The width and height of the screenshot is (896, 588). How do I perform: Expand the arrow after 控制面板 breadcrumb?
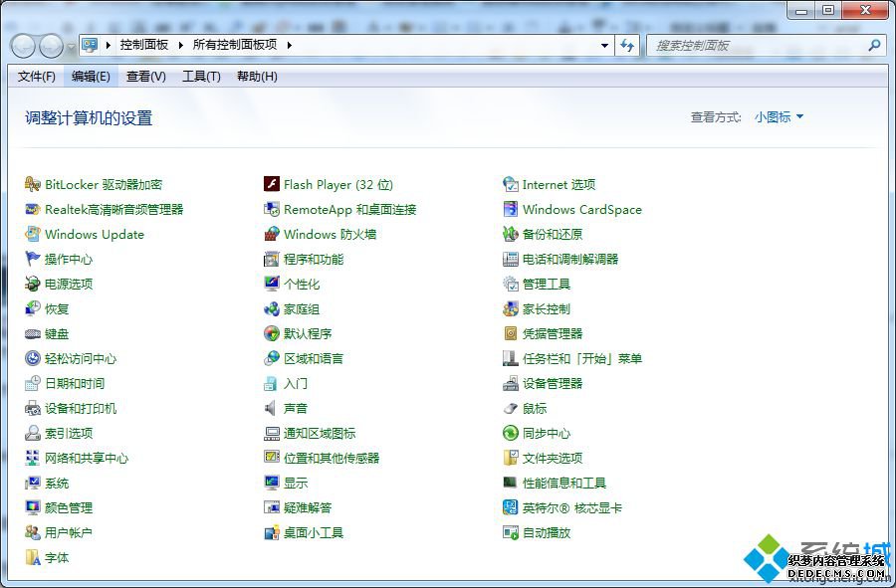point(180,45)
